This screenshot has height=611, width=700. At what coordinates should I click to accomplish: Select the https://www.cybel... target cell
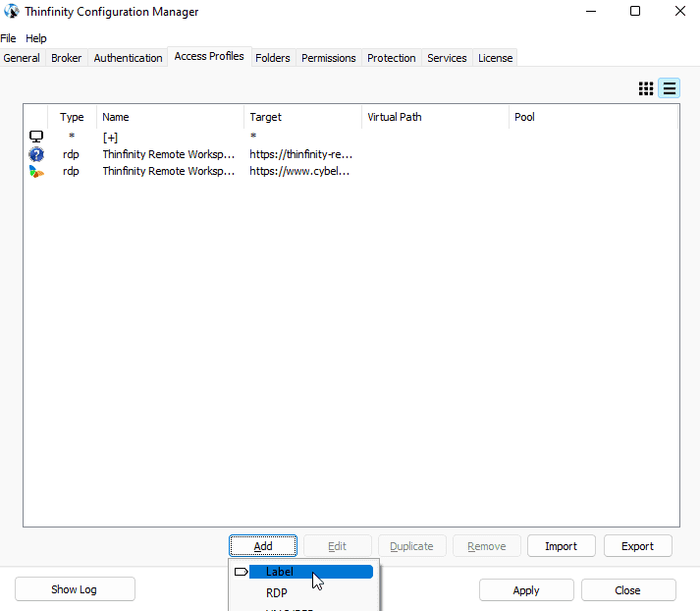click(299, 171)
